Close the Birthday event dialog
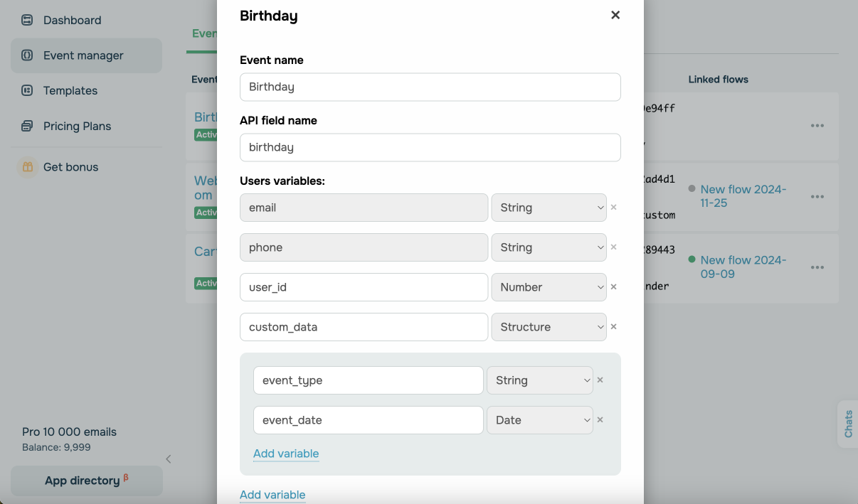Viewport: 858px width, 504px height. pyautogui.click(x=615, y=15)
